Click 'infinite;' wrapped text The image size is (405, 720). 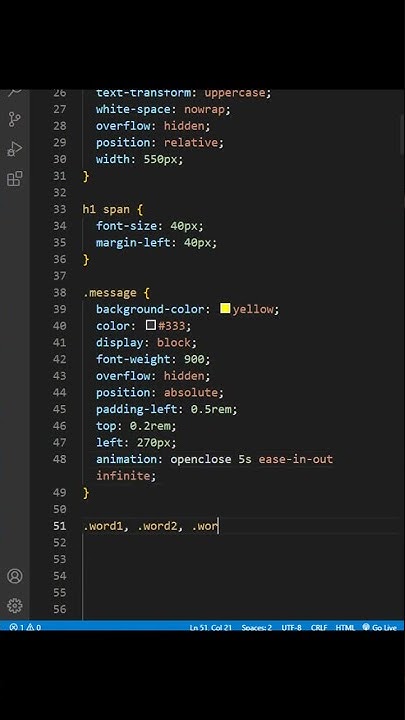[x=126, y=476]
